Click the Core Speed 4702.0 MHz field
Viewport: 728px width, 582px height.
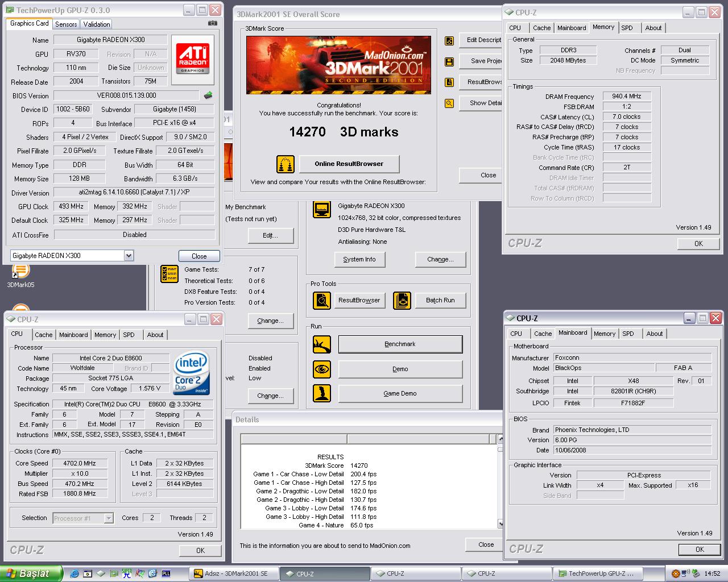[x=80, y=463]
